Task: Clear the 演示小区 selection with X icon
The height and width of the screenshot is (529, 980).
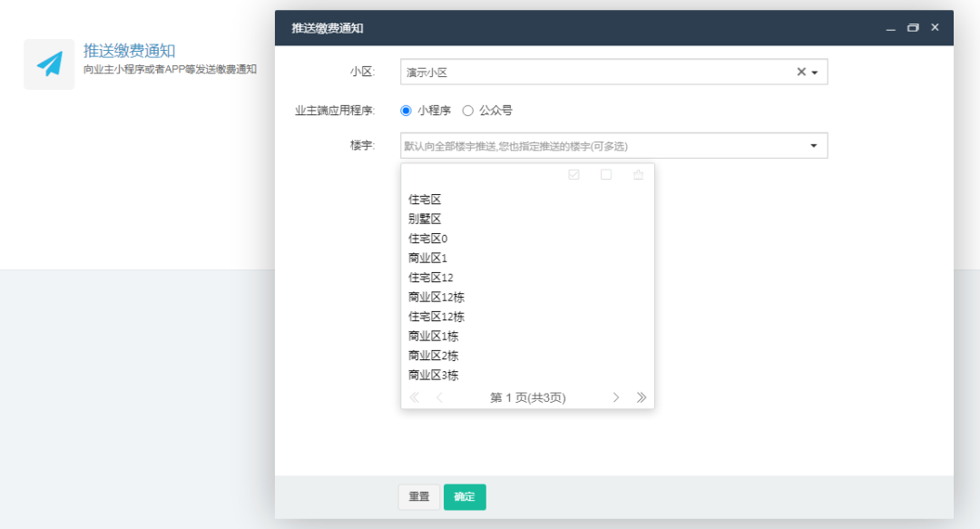Action: tap(801, 73)
